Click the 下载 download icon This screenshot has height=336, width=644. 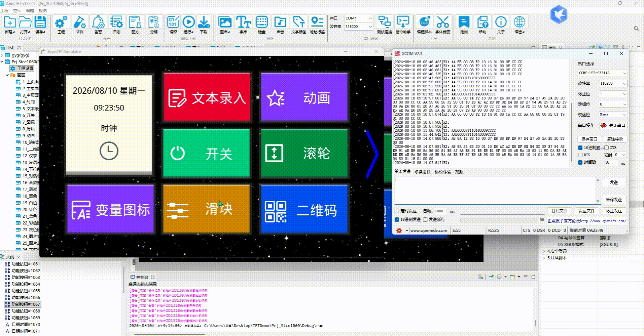click(x=204, y=22)
